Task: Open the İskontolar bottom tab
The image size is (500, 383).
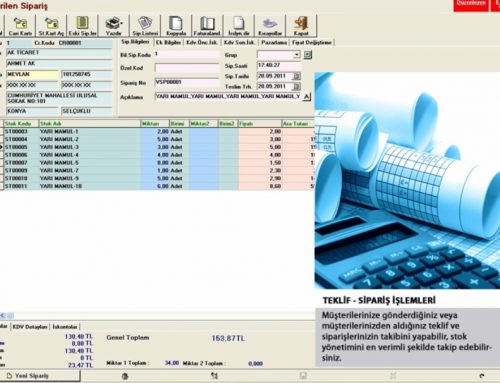Action: [x=65, y=327]
